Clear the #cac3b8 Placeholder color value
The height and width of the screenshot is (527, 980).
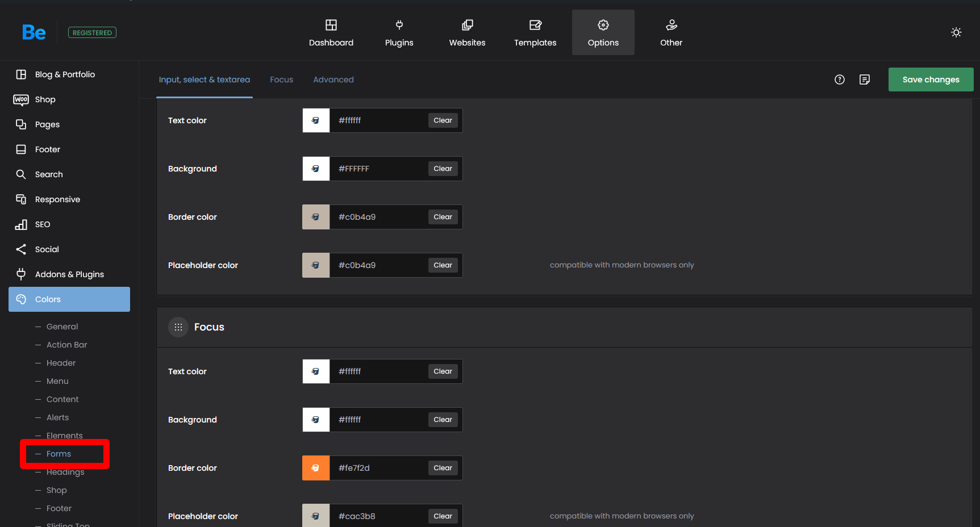[443, 516]
